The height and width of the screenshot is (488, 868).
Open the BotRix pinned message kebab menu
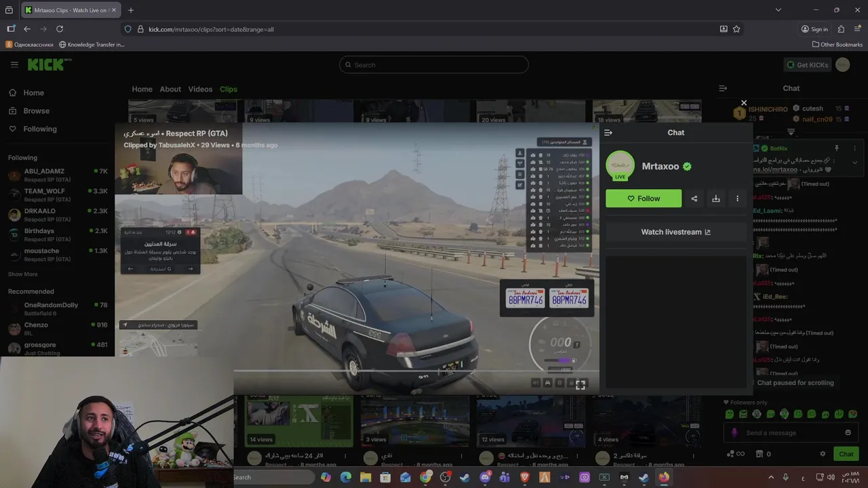coord(854,148)
